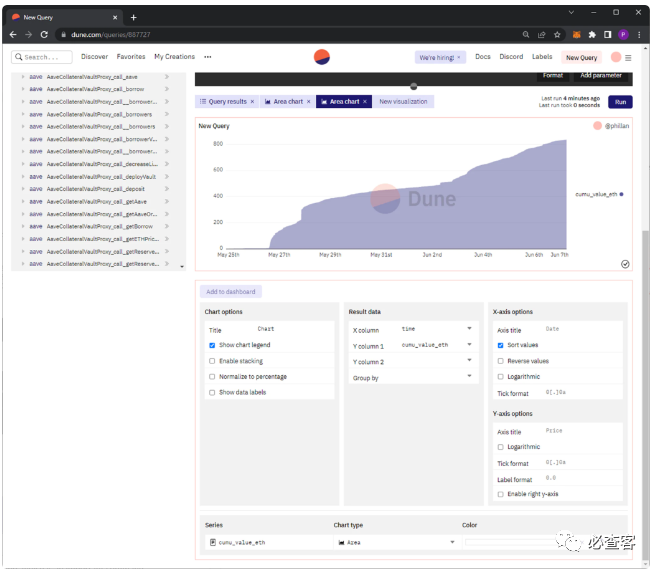Click the Dune logo in the header
Image resolution: width=656 pixels, height=570 pixels.
(x=321, y=57)
